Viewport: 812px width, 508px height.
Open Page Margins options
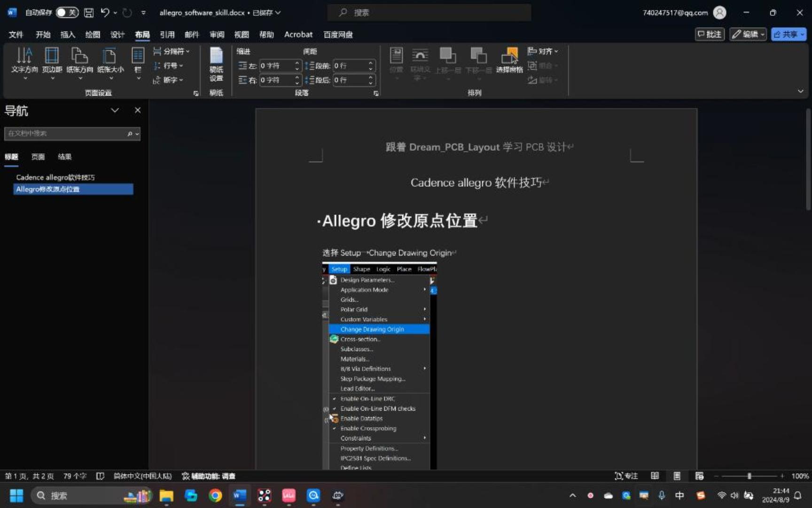(x=52, y=63)
